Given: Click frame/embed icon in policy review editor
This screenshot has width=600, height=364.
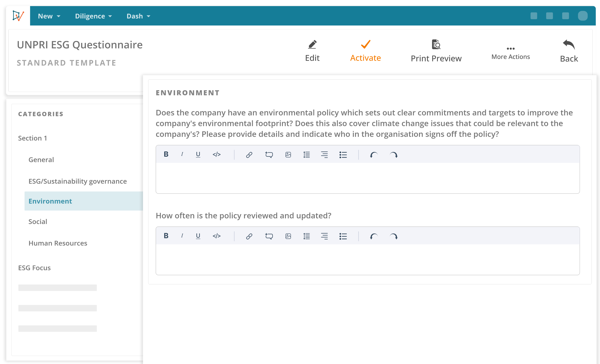Looking at the screenshot, I should [269, 236].
